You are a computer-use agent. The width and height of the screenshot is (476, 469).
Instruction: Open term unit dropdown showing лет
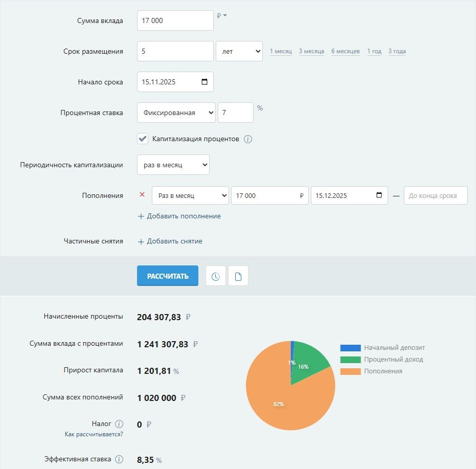click(239, 51)
